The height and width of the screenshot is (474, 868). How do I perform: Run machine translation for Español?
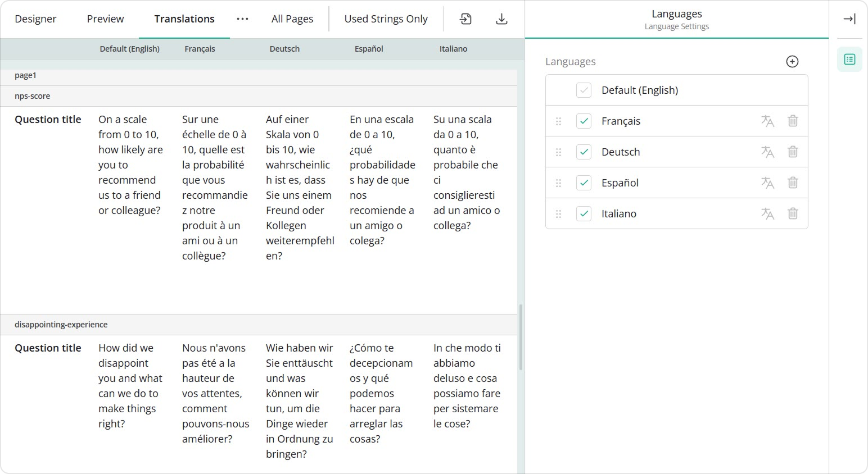pyautogui.click(x=767, y=183)
